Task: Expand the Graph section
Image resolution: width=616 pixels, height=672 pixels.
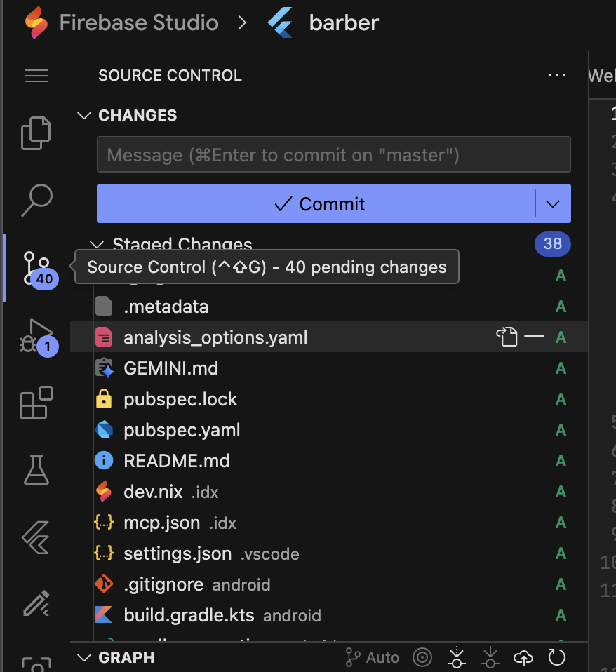Action: pos(83,657)
